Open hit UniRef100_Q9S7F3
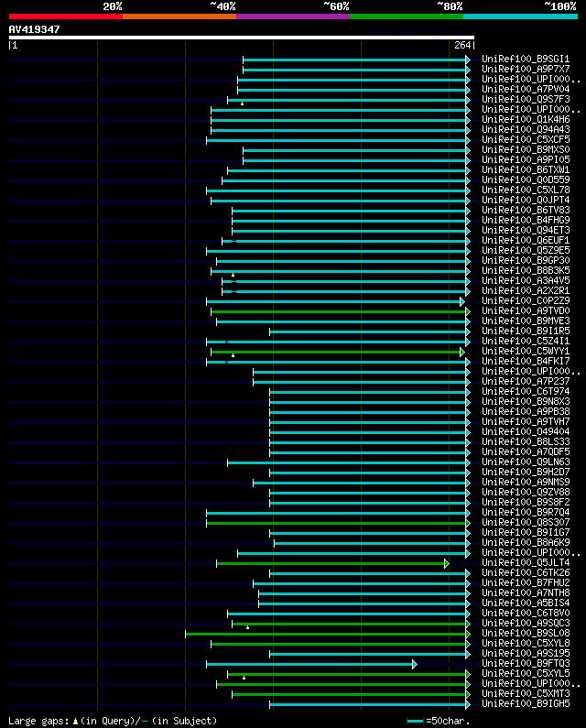Viewport: 586px width, 728px height. [x=526, y=100]
